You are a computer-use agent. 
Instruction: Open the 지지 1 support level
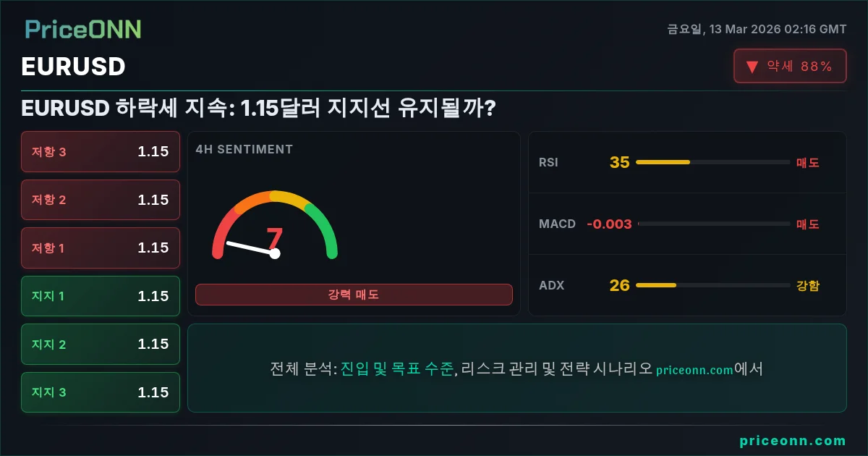[x=101, y=296]
